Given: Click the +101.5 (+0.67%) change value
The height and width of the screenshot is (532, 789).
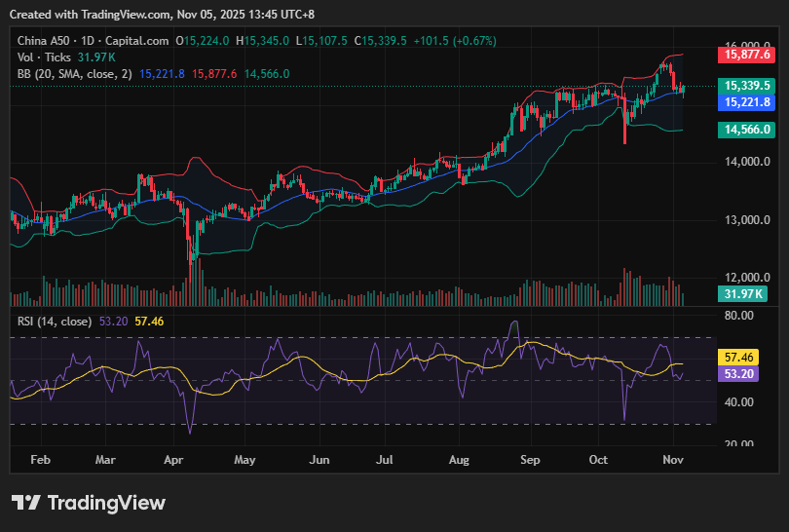Looking at the screenshot, I should click(455, 40).
